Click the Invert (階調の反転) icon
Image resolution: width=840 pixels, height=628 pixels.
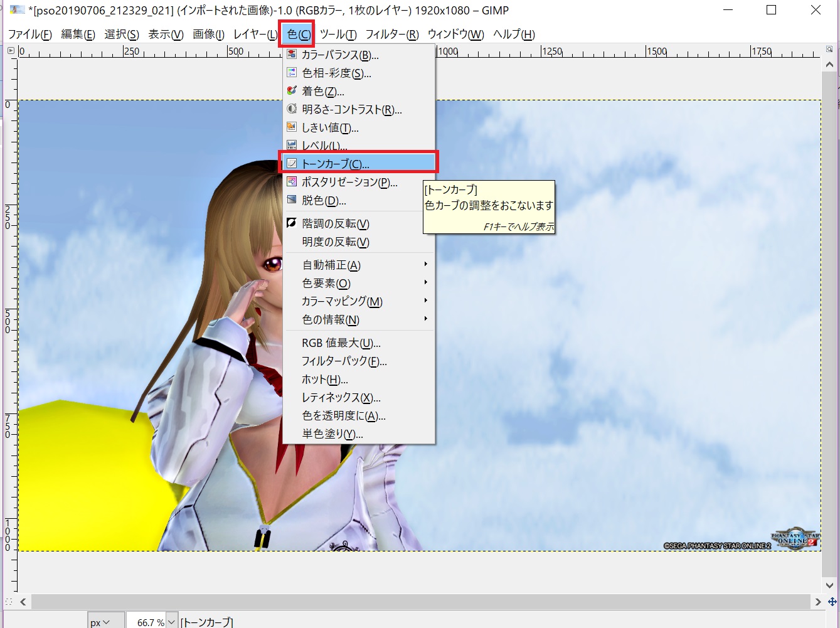click(x=291, y=223)
